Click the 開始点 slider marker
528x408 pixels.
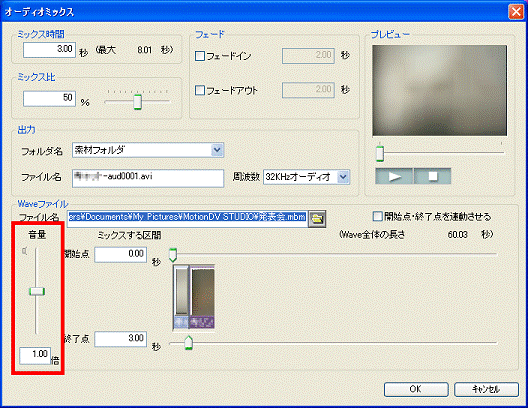[x=173, y=255]
